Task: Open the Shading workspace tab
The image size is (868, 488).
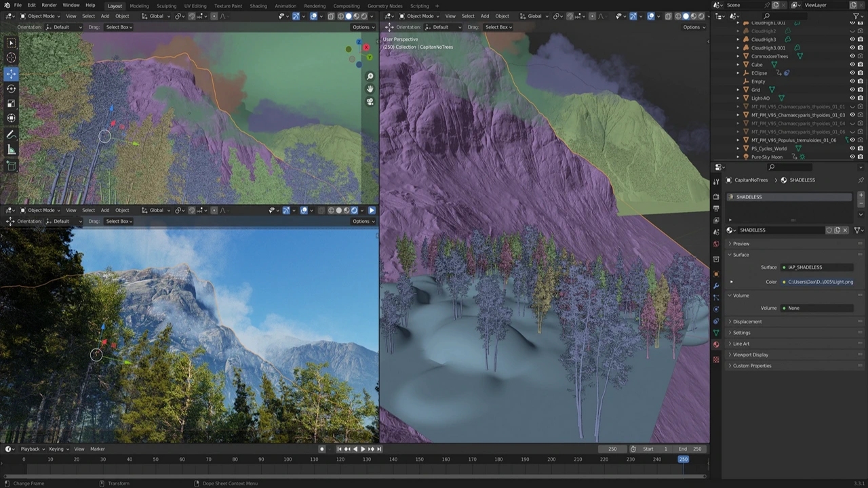Action: [x=258, y=6]
